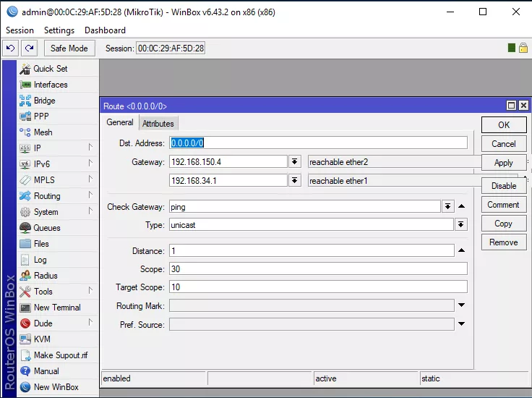The width and height of the screenshot is (532, 398).
Task: Open the Log sidebar item
Action: coord(58,260)
